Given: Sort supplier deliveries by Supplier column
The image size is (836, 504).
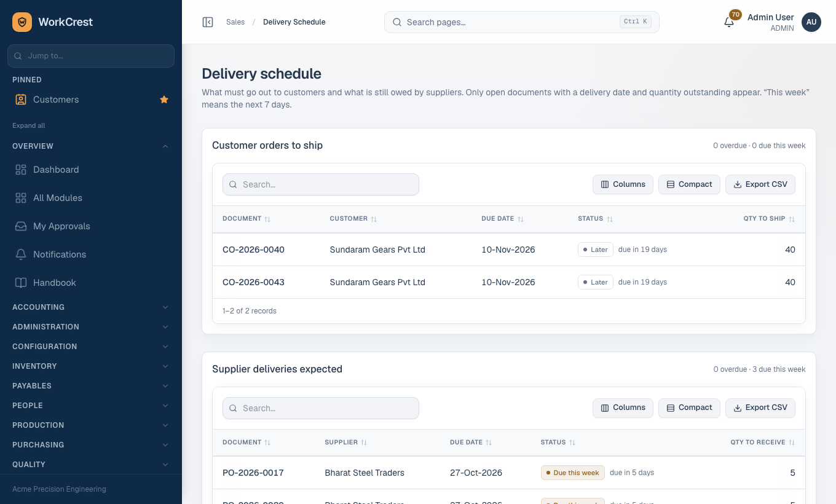Looking at the screenshot, I should click(x=346, y=443).
